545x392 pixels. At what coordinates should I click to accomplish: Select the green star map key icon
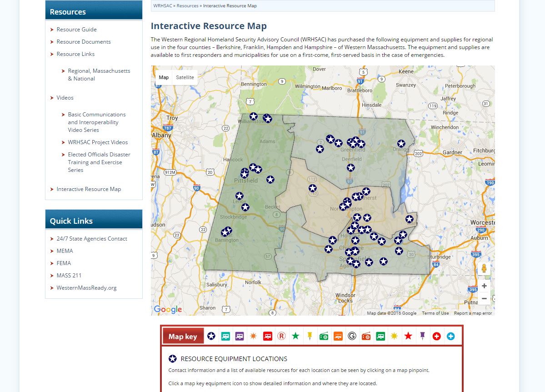[x=295, y=336]
